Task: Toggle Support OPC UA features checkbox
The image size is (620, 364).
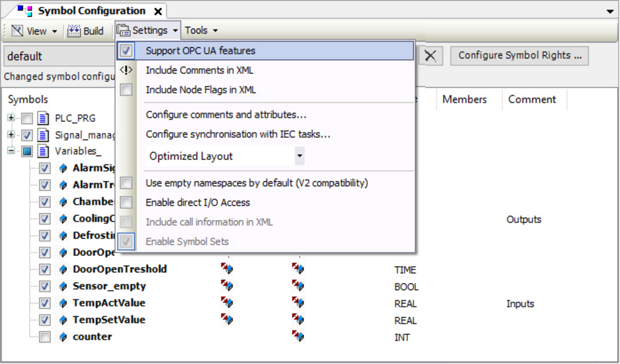Action: point(126,50)
